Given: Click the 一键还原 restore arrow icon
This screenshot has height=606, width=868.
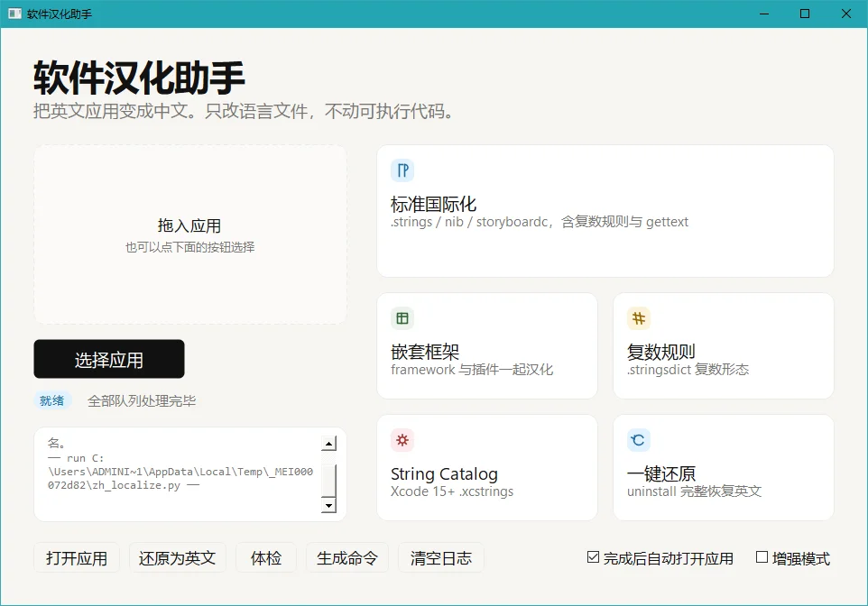Looking at the screenshot, I should (639, 440).
